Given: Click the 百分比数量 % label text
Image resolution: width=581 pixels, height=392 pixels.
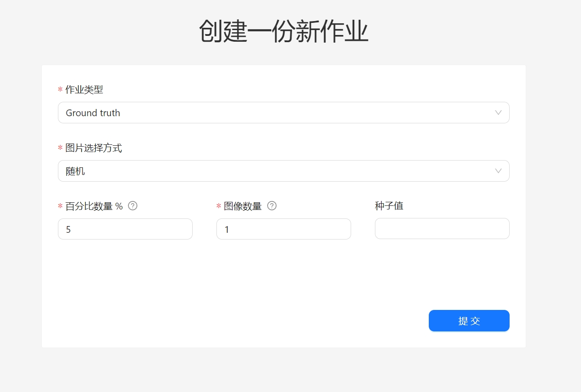Looking at the screenshot, I should tap(94, 206).
